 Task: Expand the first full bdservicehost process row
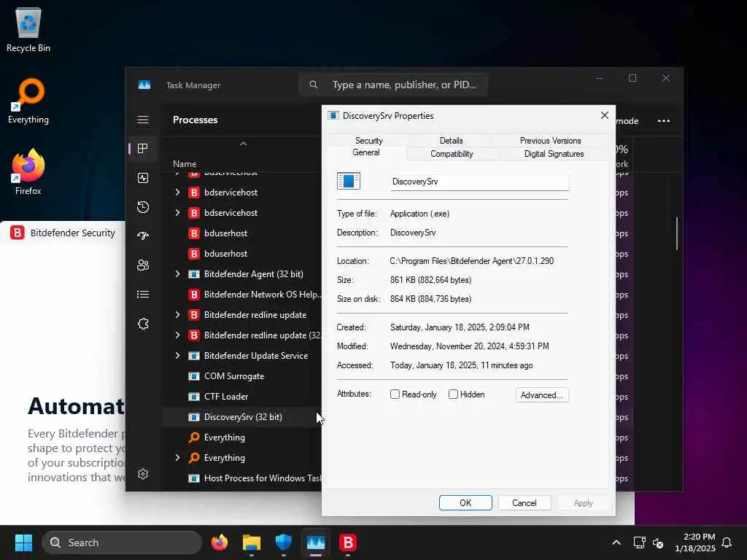point(177,192)
